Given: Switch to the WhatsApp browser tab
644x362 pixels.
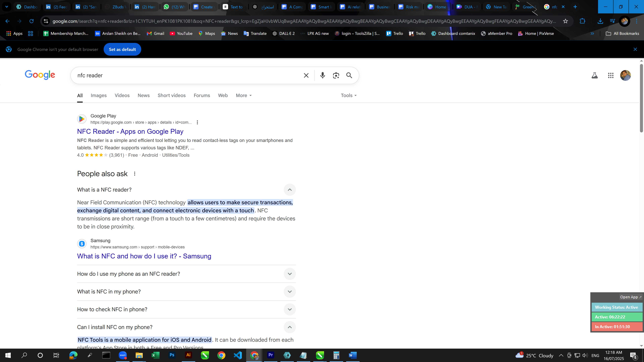Looking at the screenshot, I should tap(174, 7).
